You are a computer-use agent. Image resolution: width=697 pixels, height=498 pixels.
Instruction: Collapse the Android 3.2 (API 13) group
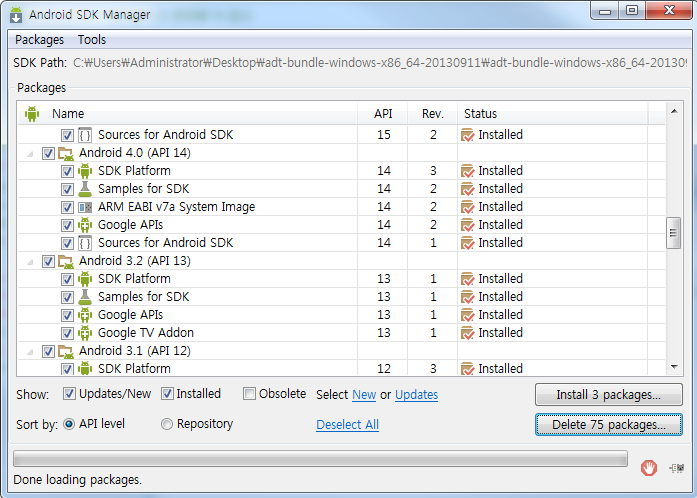pyautogui.click(x=30, y=262)
